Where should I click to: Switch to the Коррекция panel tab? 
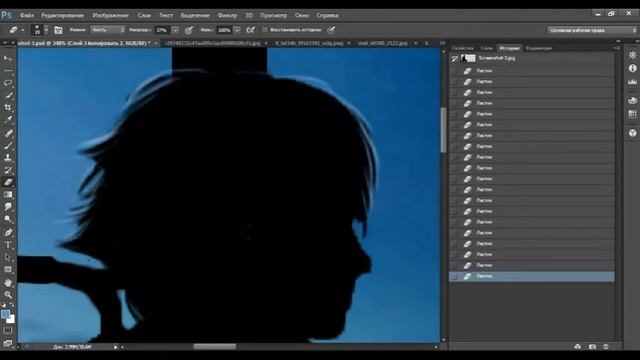(x=539, y=48)
